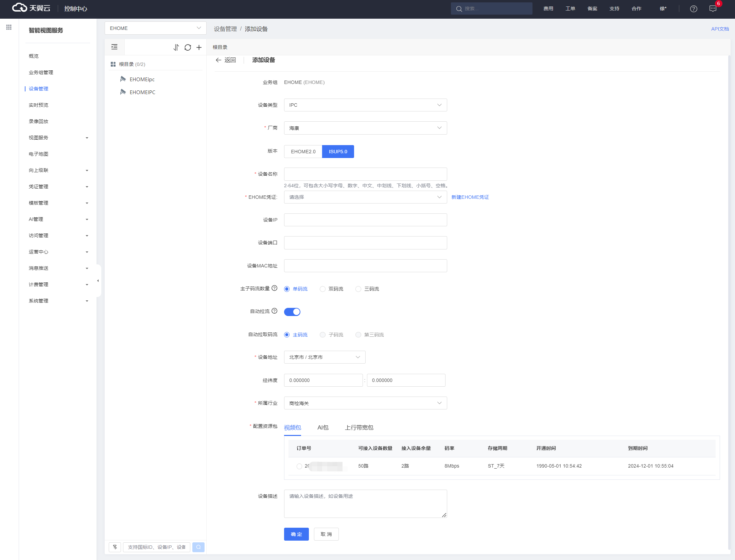Open the EHOME凭证 请选择 dropdown

click(x=365, y=197)
